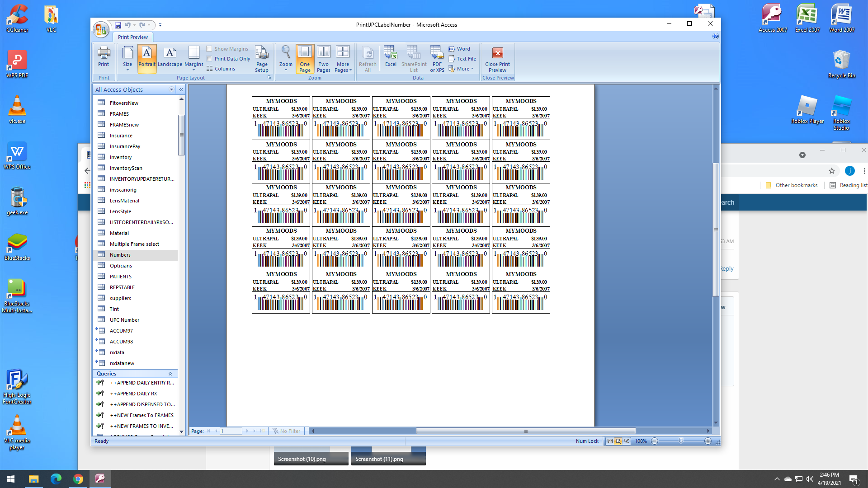868x488 pixels.
Task: Toggle the No Filter indicator
Action: 287,431
